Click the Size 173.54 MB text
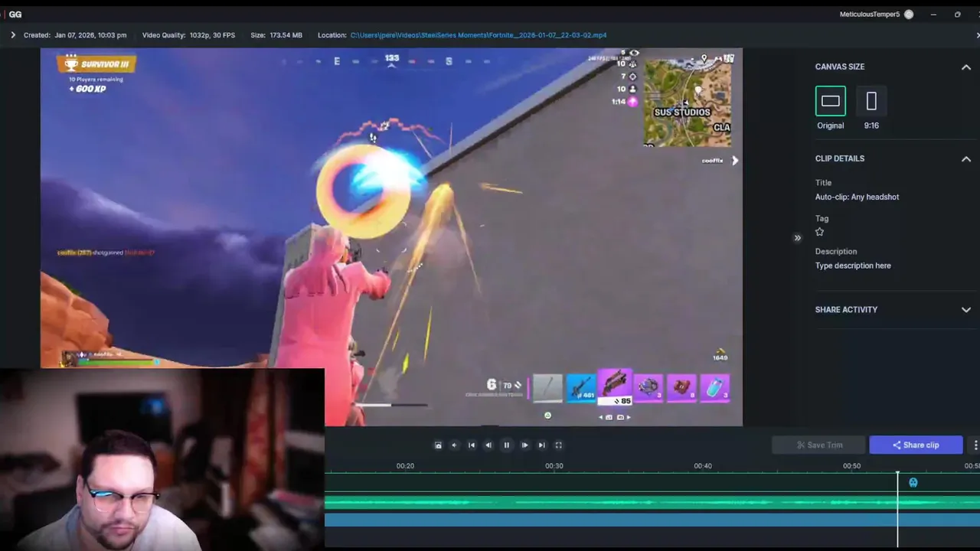 [x=276, y=35]
